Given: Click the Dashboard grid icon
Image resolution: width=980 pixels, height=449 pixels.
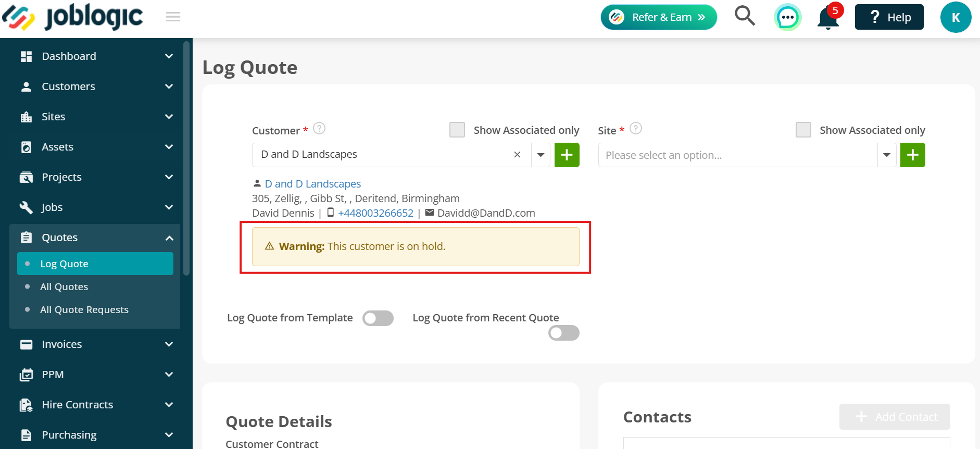Looking at the screenshot, I should [26, 56].
